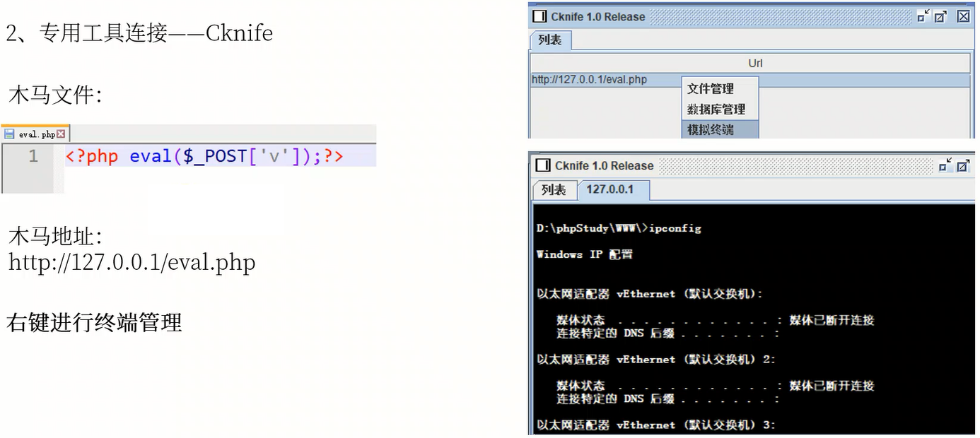
Task: Click the vEthernet (默认交换机) 3: adapter line
Action: 656,425
